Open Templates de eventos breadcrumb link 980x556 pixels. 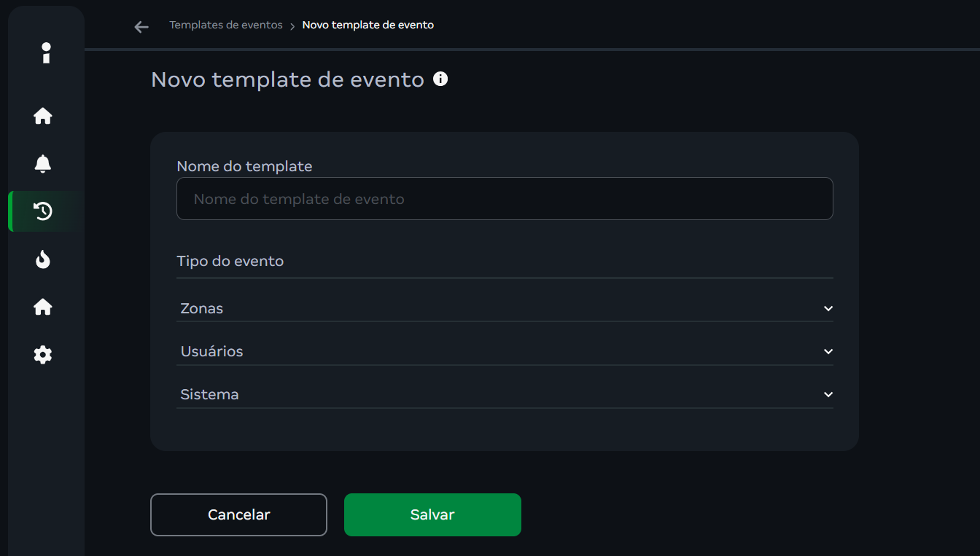pos(226,24)
